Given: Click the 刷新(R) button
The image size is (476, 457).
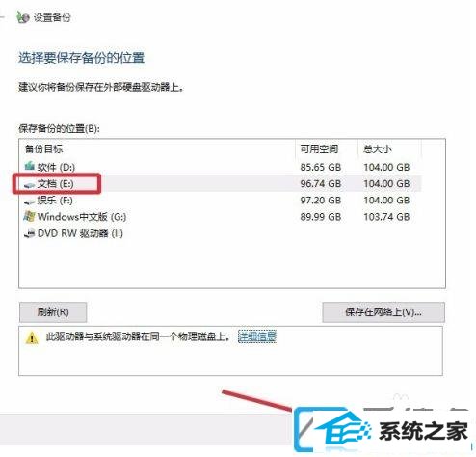Looking at the screenshot, I should click(53, 312).
